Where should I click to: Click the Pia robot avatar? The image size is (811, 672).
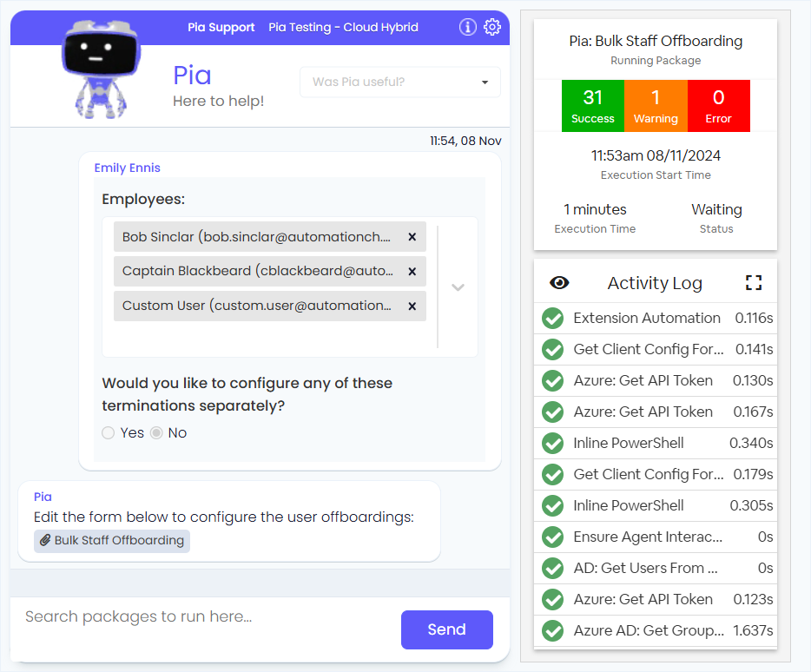(101, 69)
